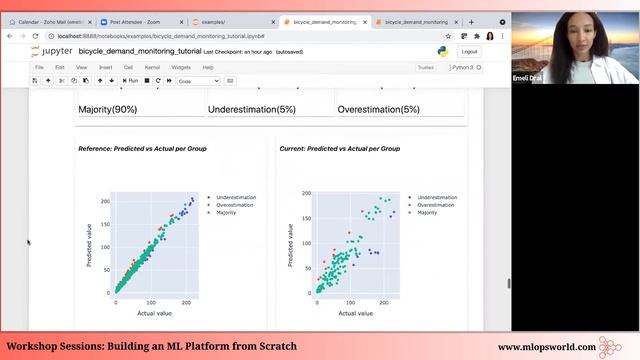Open the extensions puzzle icon
The width and height of the screenshot is (640, 360).
(477, 36)
